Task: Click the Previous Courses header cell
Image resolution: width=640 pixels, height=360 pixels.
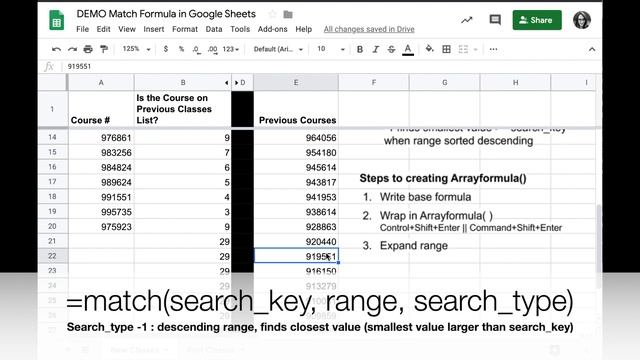Action: tap(296, 109)
